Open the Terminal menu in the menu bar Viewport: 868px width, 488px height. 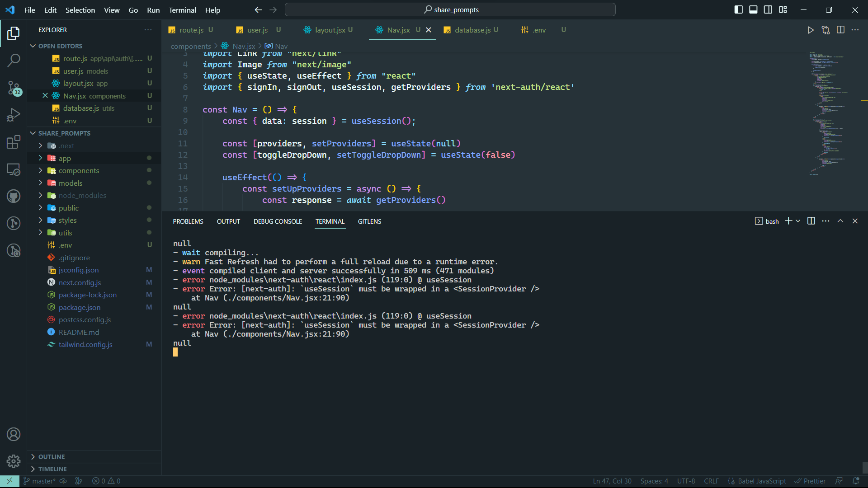point(182,9)
